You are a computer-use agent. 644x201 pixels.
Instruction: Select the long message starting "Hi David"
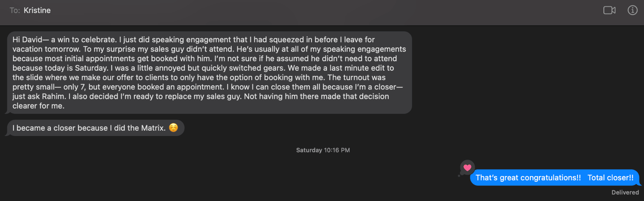[x=209, y=73]
